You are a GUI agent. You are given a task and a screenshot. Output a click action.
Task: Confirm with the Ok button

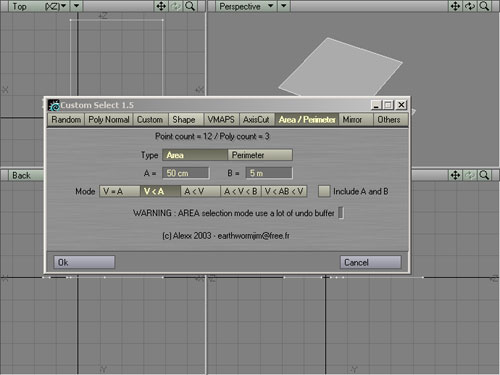point(84,262)
